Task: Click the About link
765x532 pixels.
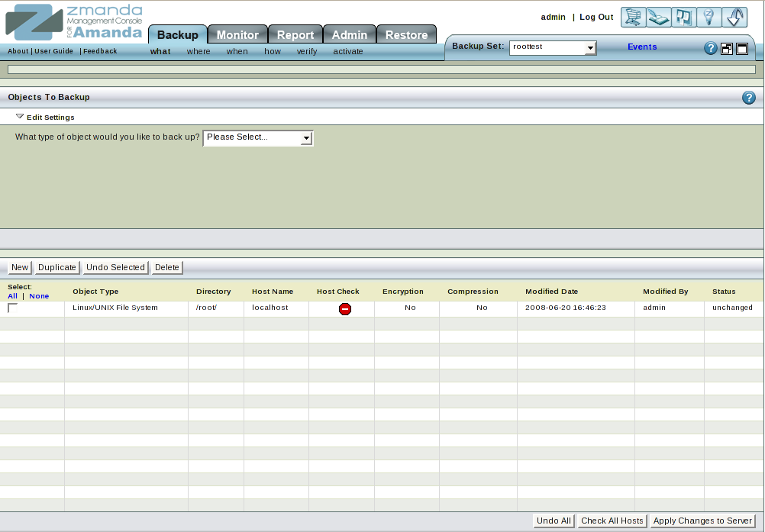Action: click(18, 51)
